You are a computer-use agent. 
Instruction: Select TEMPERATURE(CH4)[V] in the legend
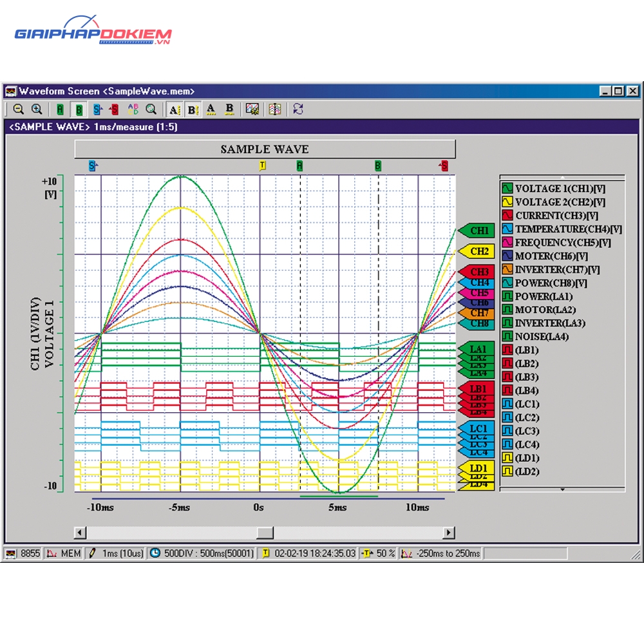(x=562, y=229)
